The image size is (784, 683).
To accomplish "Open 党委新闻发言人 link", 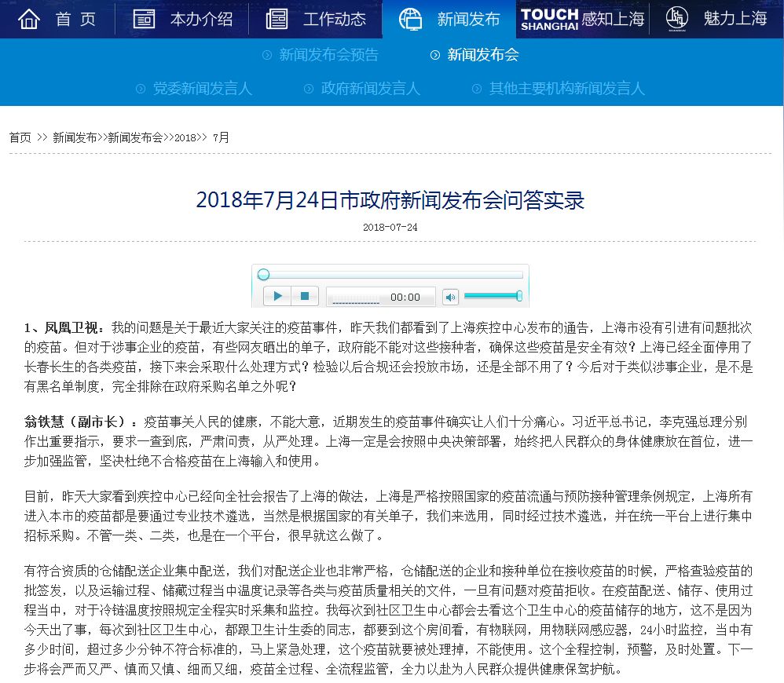I will tap(202, 89).
